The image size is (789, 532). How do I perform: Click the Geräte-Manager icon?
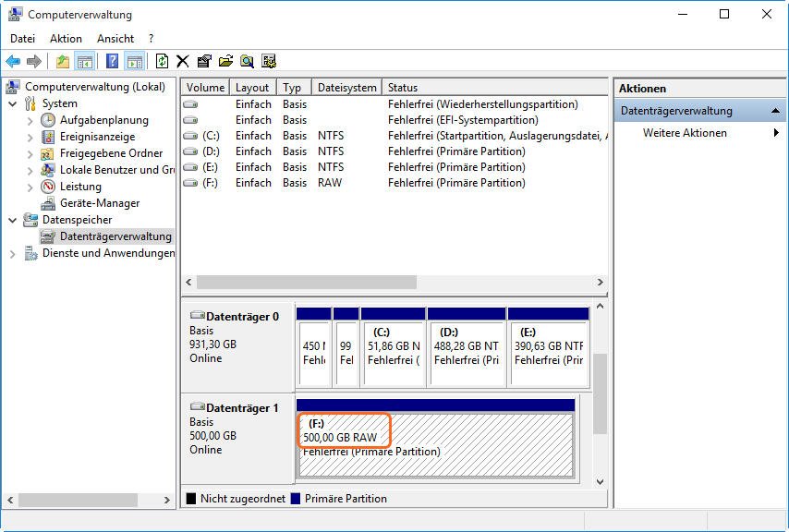click(48, 203)
